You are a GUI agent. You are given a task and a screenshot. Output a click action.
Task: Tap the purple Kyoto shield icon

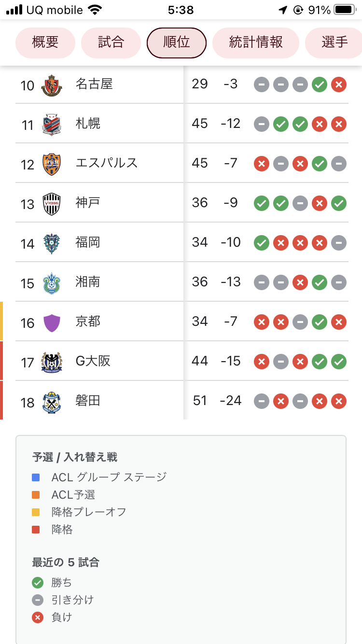52,322
